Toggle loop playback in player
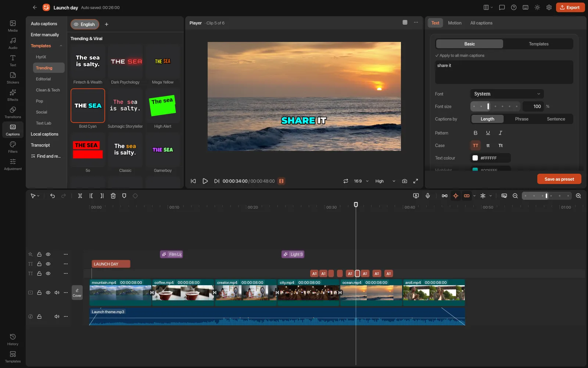588x368 pixels. (346, 181)
